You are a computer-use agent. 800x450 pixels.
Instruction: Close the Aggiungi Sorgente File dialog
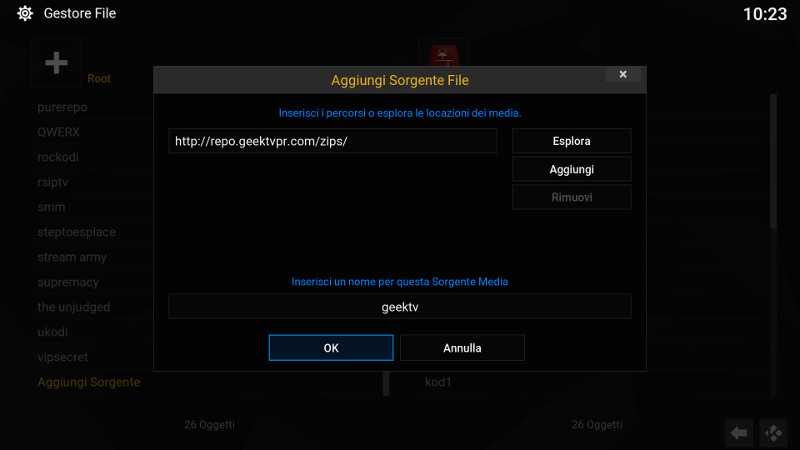click(623, 74)
